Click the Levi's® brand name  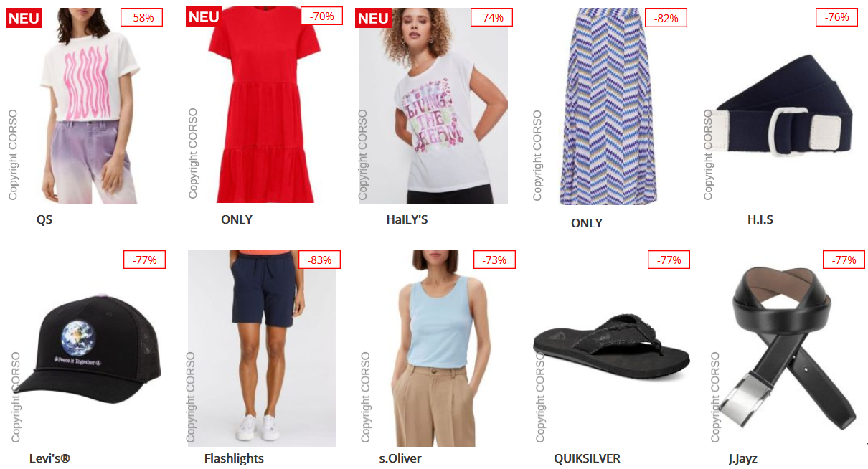coord(49,458)
